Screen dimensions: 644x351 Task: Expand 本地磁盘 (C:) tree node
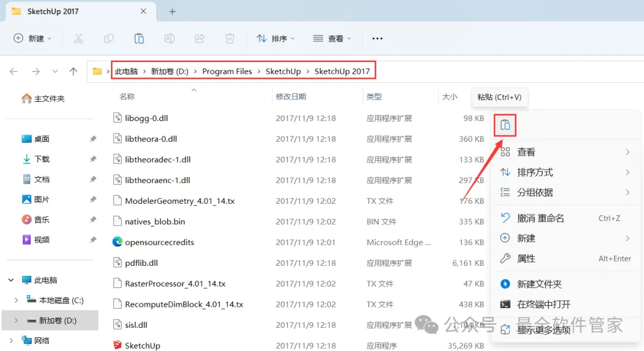click(x=16, y=300)
